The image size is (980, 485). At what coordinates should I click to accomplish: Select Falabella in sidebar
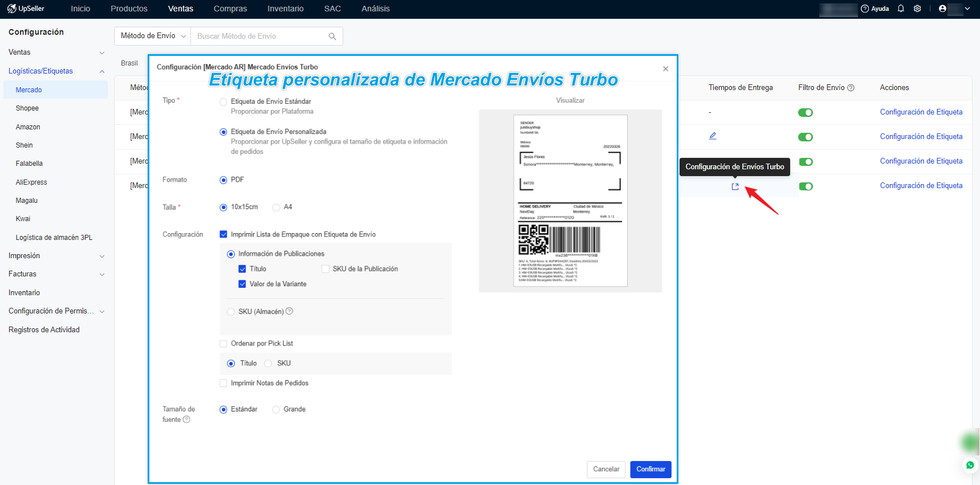pos(29,164)
